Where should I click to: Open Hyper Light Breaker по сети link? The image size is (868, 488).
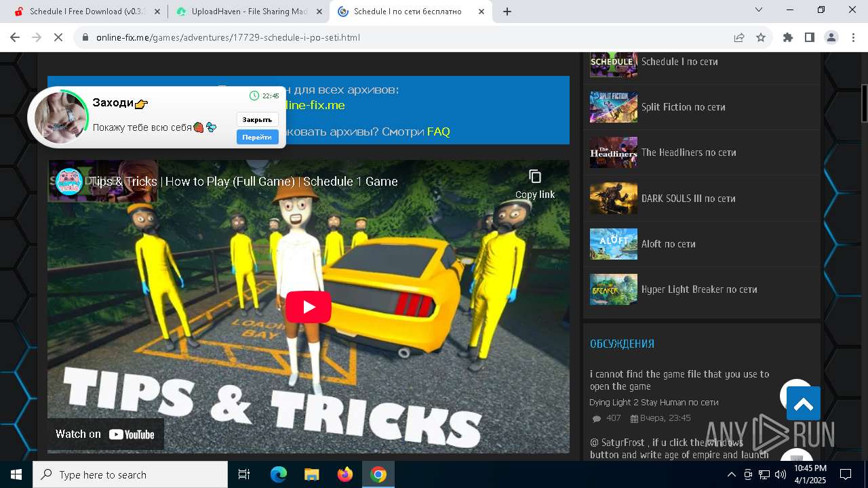click(x=699, y=289)
